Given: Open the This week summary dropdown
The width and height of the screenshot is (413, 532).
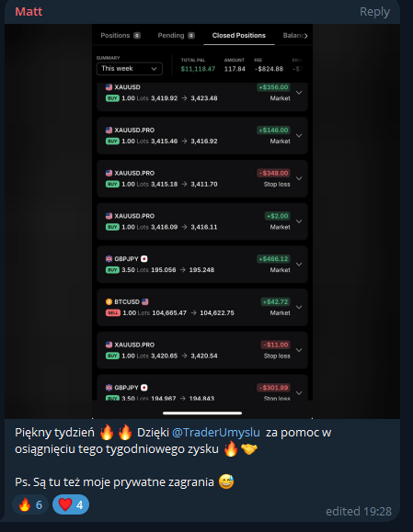Looking at the screenshot, I should [129, 69].
